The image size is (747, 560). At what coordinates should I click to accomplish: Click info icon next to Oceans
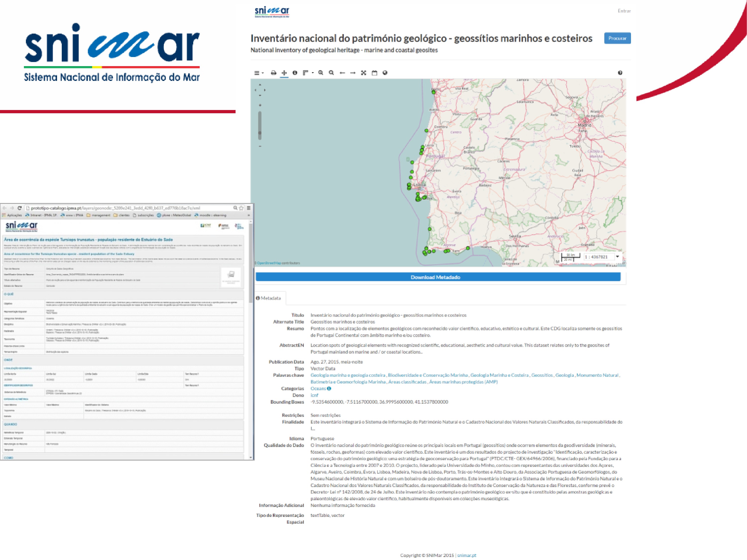(329, 389)
